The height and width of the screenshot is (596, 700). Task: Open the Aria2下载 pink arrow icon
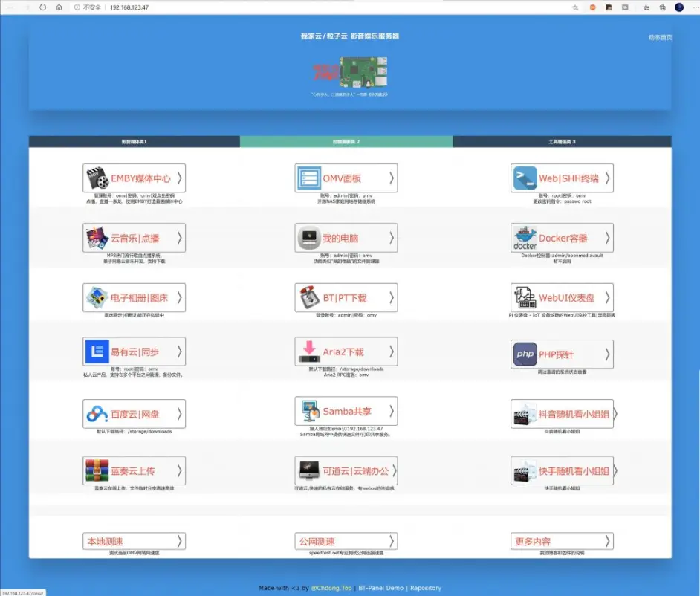pyautogui.click(x=309, y=352)
